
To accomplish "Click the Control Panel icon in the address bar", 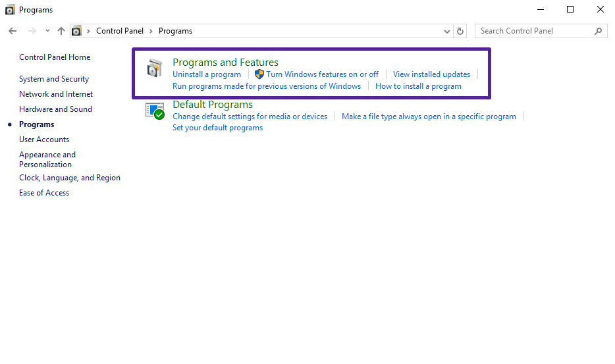I will [x=76, y=31].
